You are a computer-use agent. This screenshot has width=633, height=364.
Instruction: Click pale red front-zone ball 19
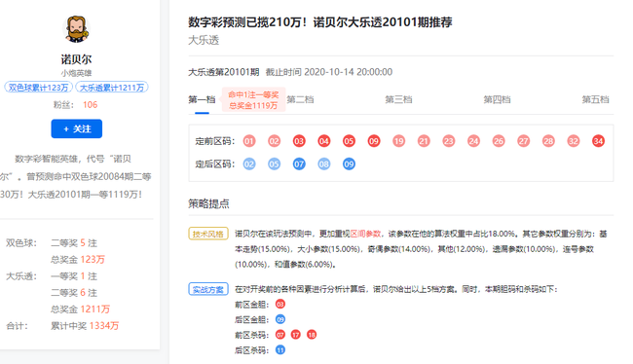399,141
